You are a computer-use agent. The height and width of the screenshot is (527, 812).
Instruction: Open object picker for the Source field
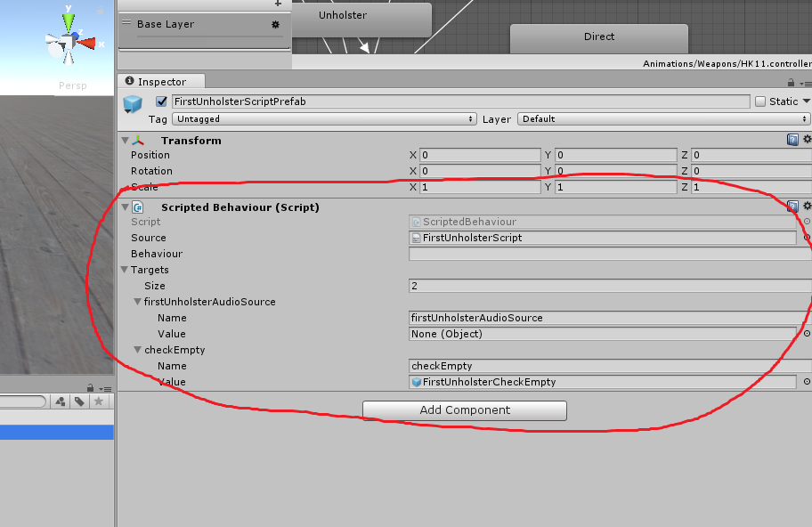pos(807,238)
